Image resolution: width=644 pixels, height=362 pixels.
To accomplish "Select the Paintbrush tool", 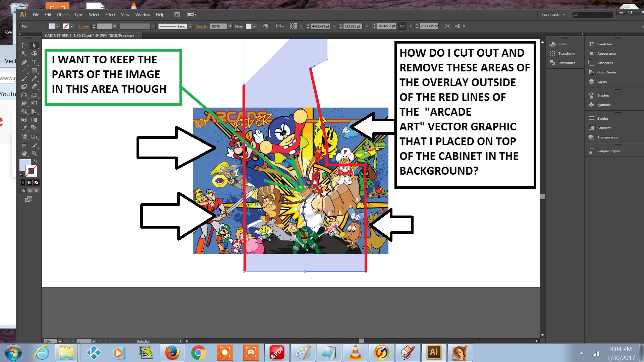I will 24,78.
